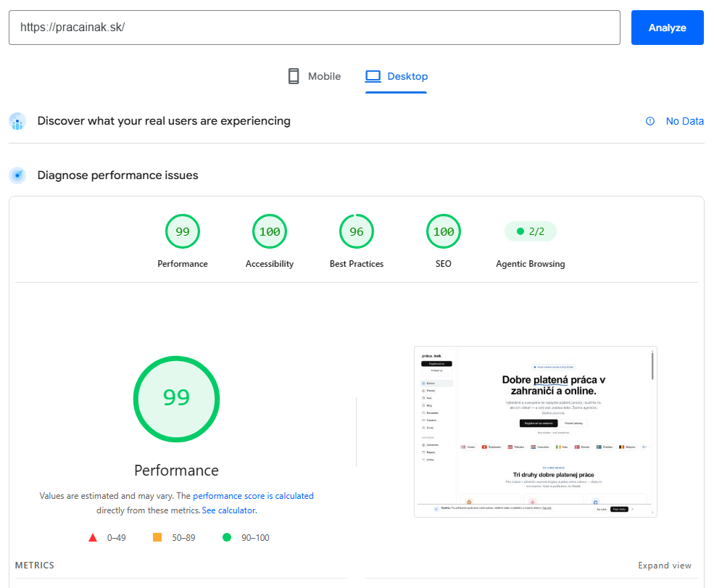Click the real users experience icon
Viewport: 714px width, 588px height.
17,121
